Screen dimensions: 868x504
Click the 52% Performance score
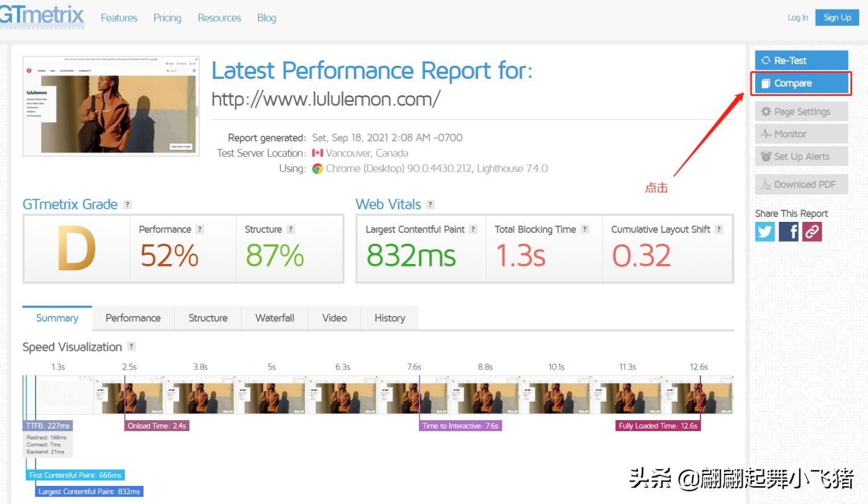pos(169,255)
